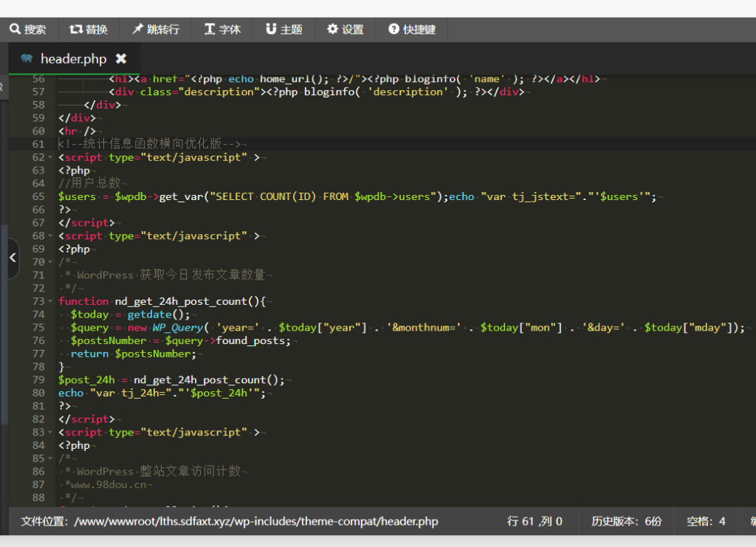The height and width of the screenshot is (547, 756).
Task: Click the 行 61, 列 0 cursor position indicator
Action: (x=535, y=521)
